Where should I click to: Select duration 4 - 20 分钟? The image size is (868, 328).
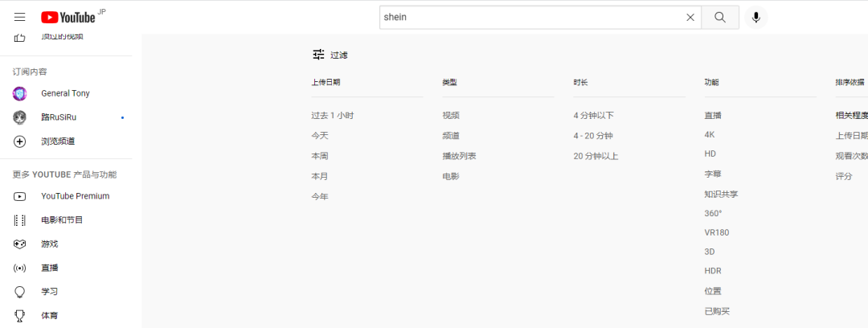pos(593,136)
